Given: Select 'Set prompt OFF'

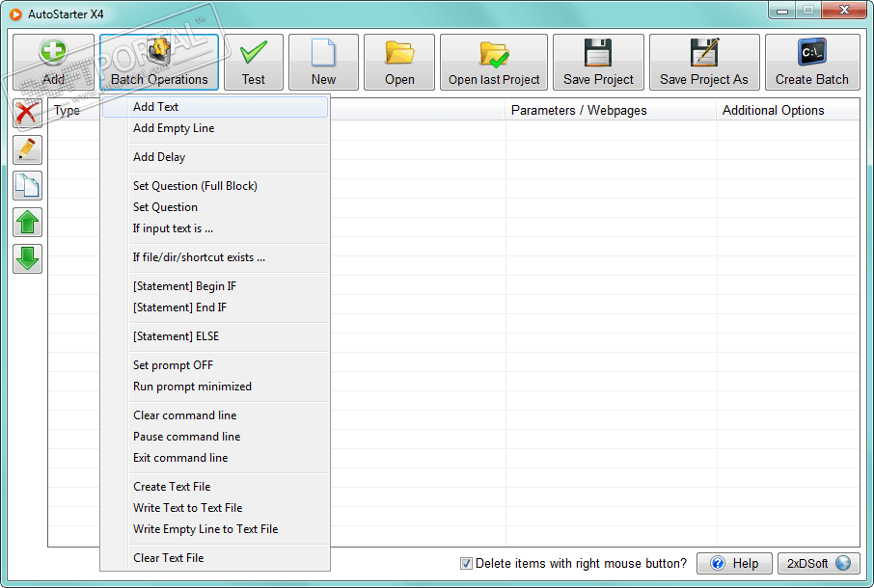Looking at the screenshot, I should pos(215,365).
